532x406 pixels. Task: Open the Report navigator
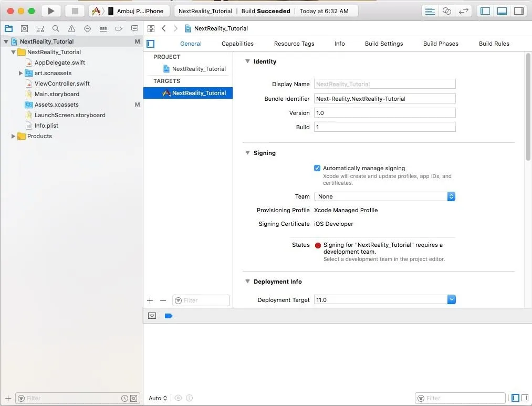click(134, 28)
